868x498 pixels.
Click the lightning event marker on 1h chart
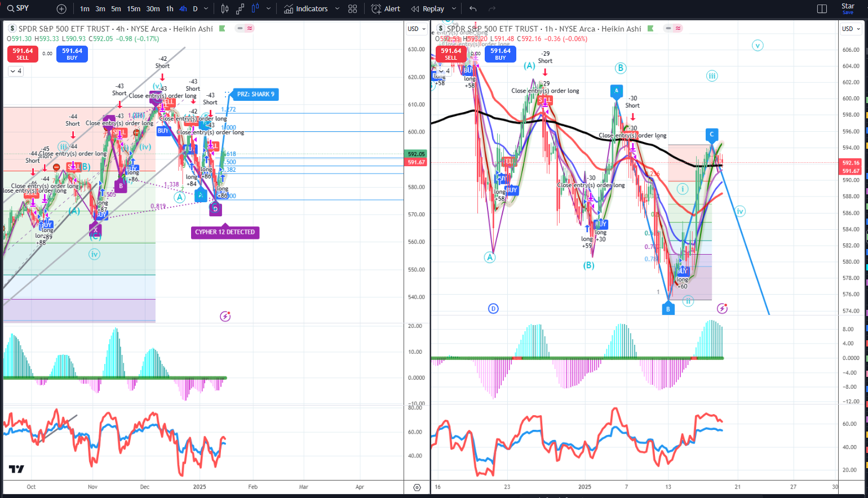[722, 308]
